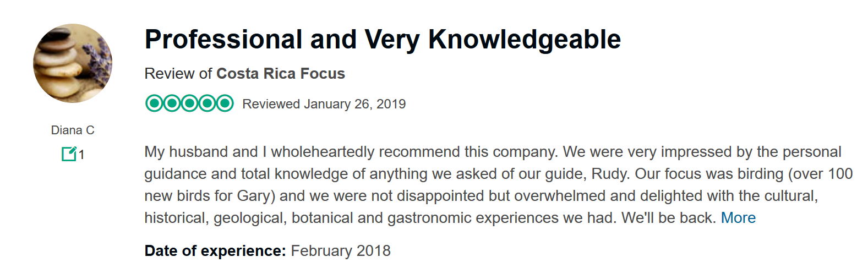Click the Review of text before company name
This screenshot has height=273, width=868.
178,74
